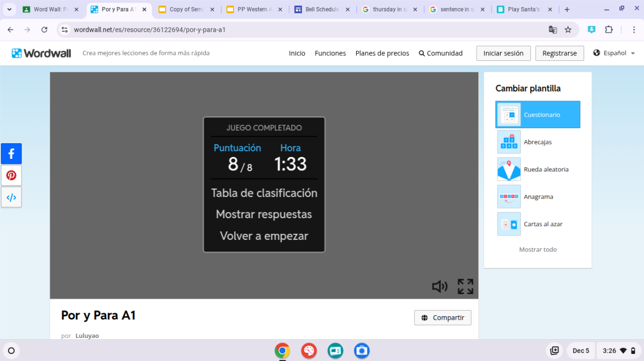Open the Dec 5 calendar date
The height and width of the screenshot is (361, 644).
point(581,350)
